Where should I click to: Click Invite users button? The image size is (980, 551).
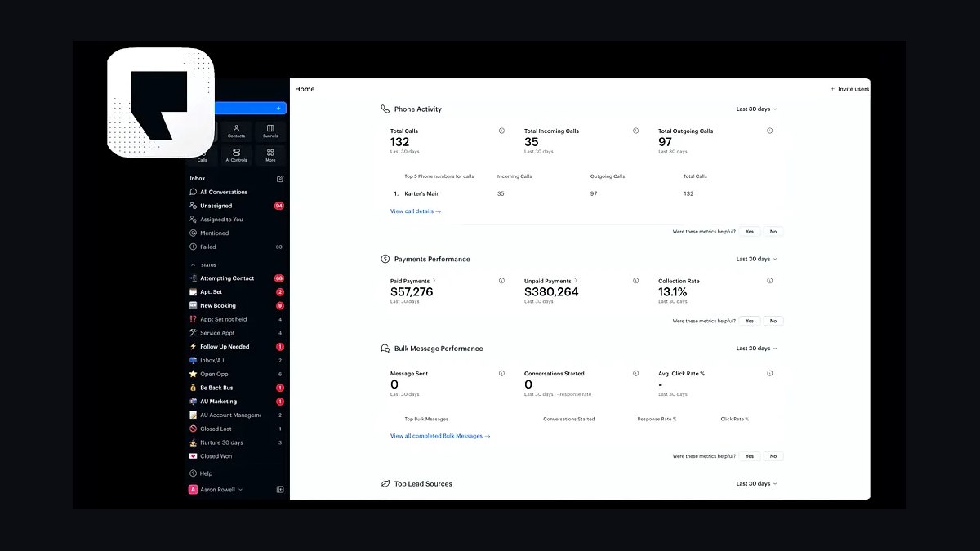[849, 89]
